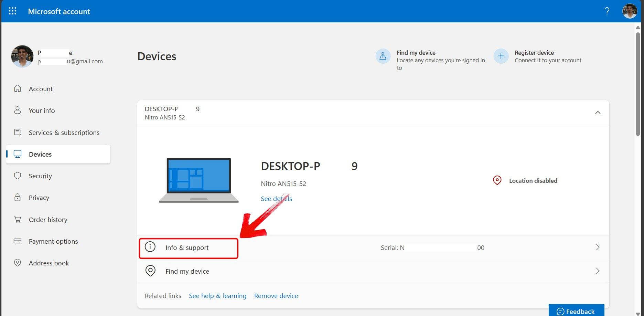Open Services & subscriptions in the sidebar
This screenshot has width=644, height=316.
[64, 133]
